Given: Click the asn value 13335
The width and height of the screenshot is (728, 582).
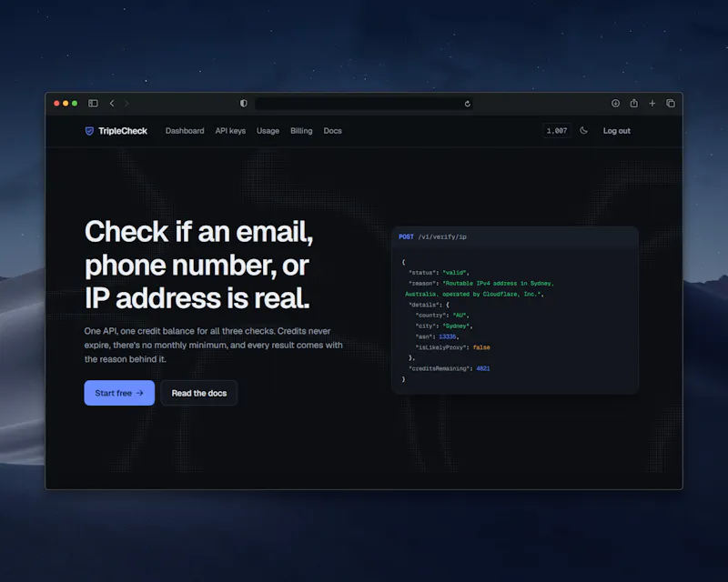Looking at the screenshot, I should pyautogui.click(x=448, y=336).
